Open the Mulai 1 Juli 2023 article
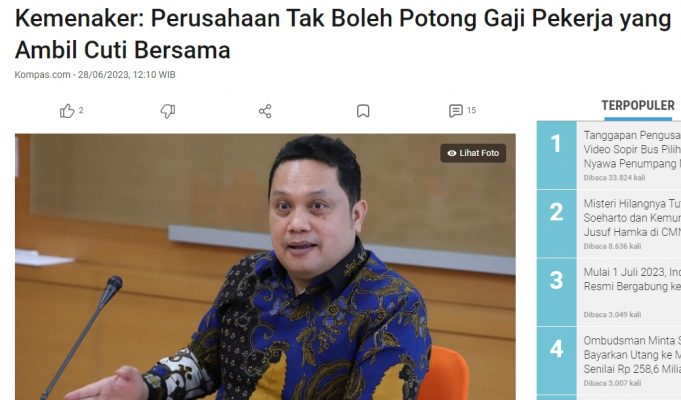Screen dimensions: 681x400 pyautogui.click(x=632, y=279)
